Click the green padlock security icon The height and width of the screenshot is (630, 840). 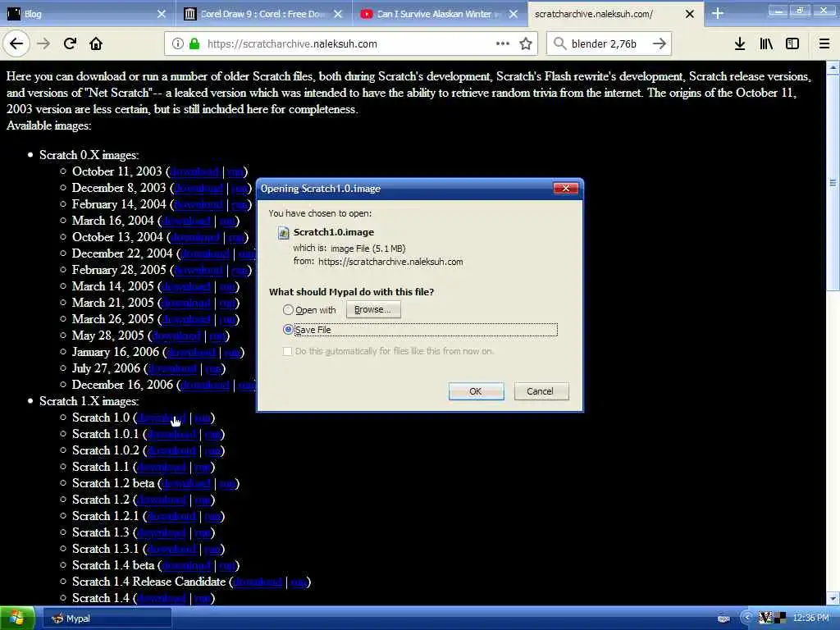[194, 44]
